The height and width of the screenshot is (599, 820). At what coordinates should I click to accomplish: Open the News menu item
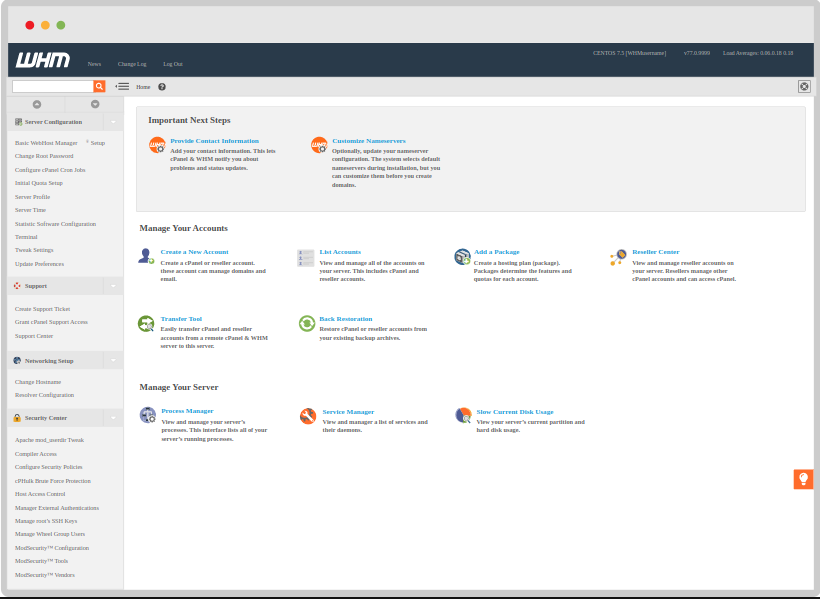[x=94, y=64]
